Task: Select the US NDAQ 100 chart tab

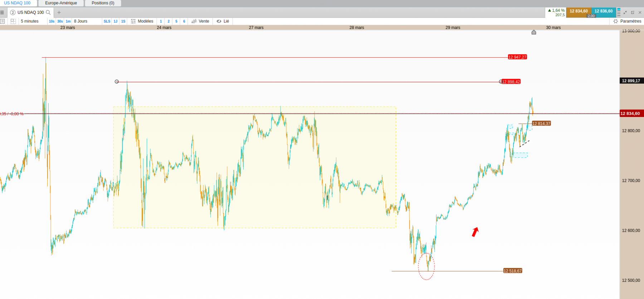Action: 30,13
